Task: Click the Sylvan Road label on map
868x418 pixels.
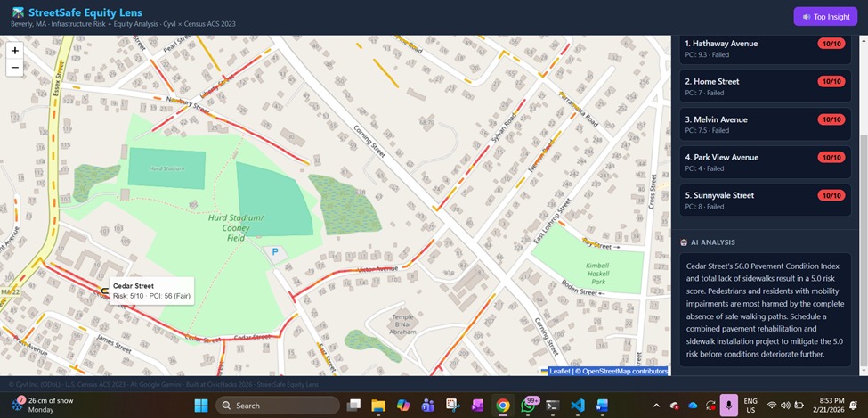Action: tap(504, 129)
